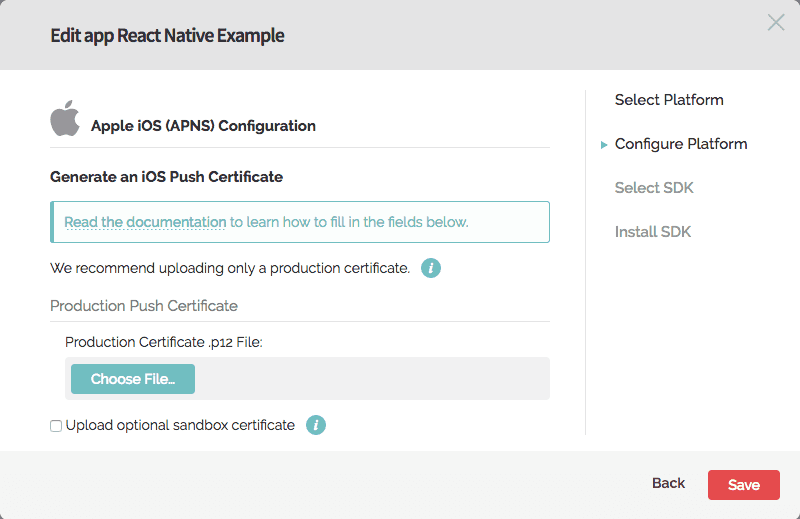Click the arrow marker beside Configure Platform
The height and width of the screenshot is (519, 800).
coord(604,145)
